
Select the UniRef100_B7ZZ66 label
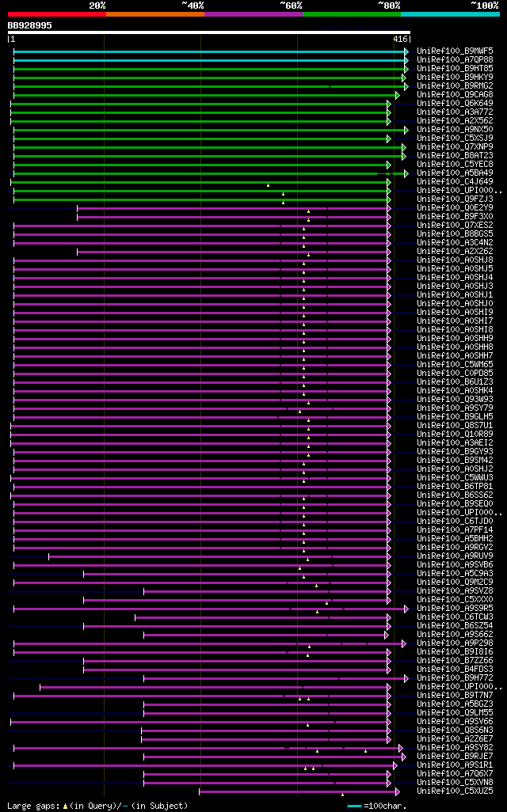[x=456, y=660]
